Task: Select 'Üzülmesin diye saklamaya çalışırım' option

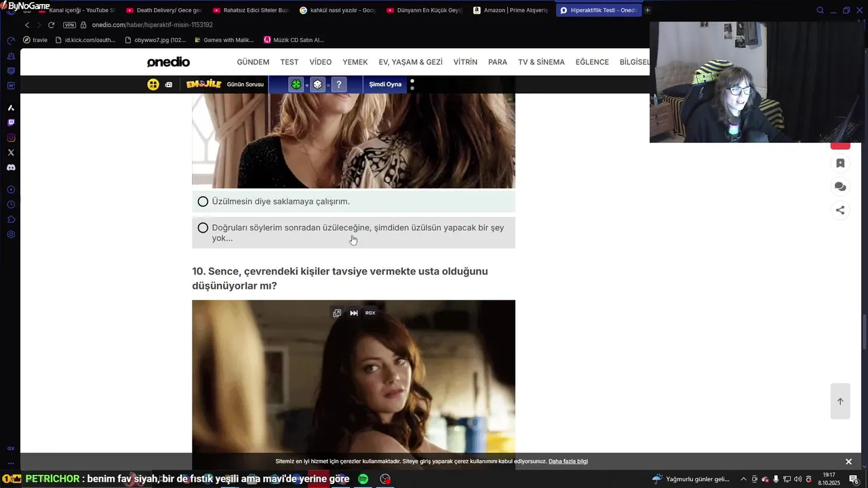Action: [x=353, y=201]
